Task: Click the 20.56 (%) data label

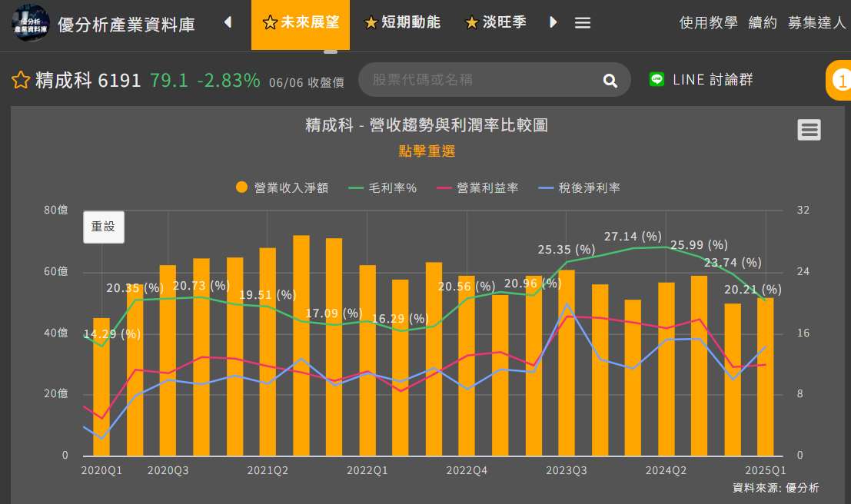Action: pos(467,287)
